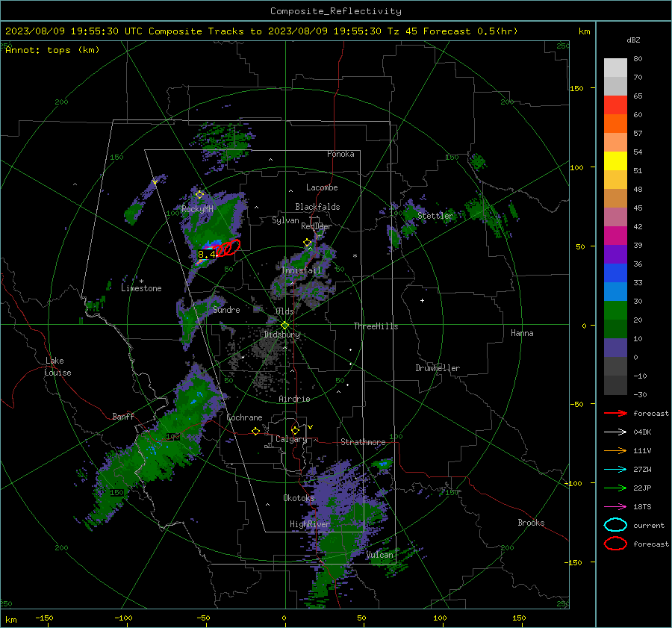Viewport: 672px width, 628px height.
Task: Click the orange 111V arrow legend icon
Action: (615, 450)
